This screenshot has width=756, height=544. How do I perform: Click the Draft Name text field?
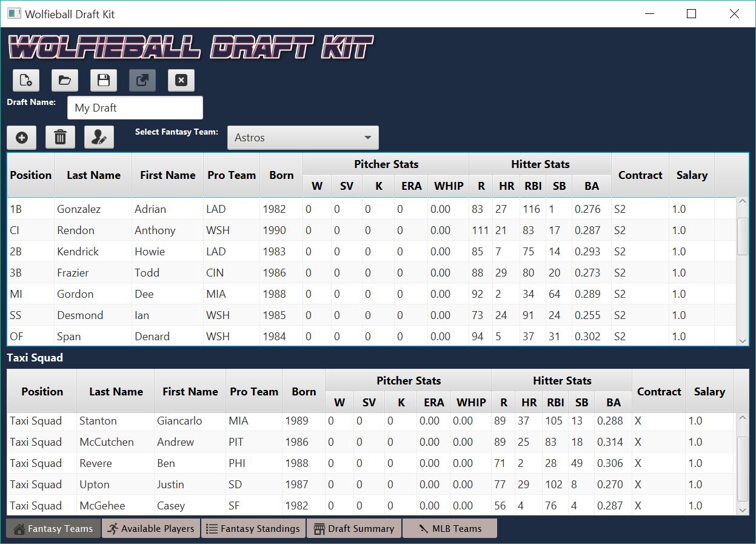(x=135, y=108)
